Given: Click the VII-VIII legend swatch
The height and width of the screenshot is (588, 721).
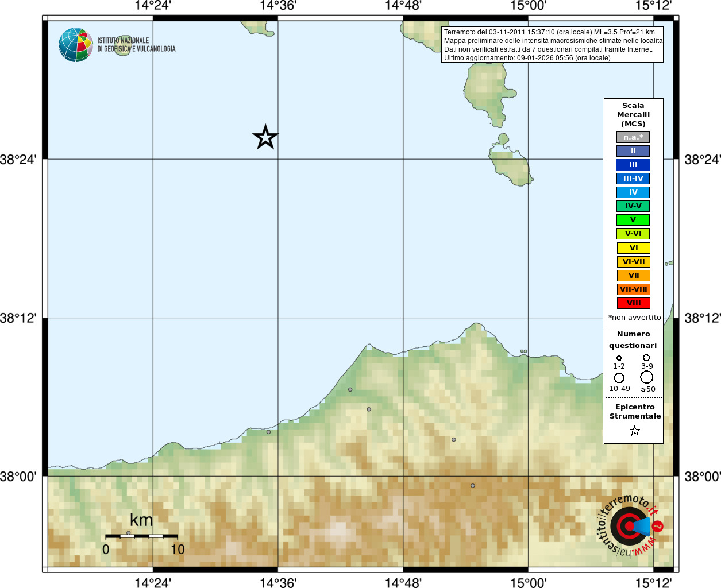Looking at the screenshot, I should coord(634,289).
